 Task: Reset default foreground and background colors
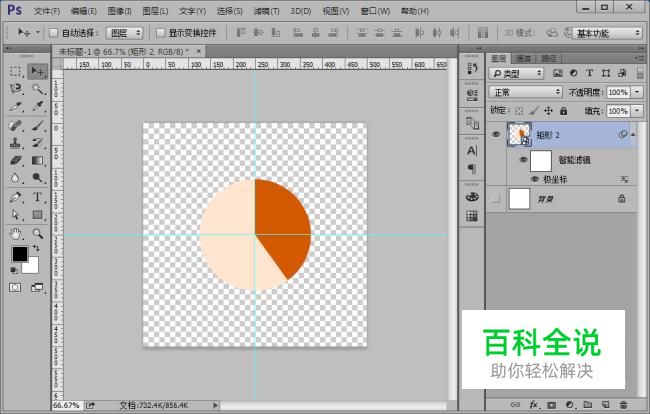coord(14,270)
